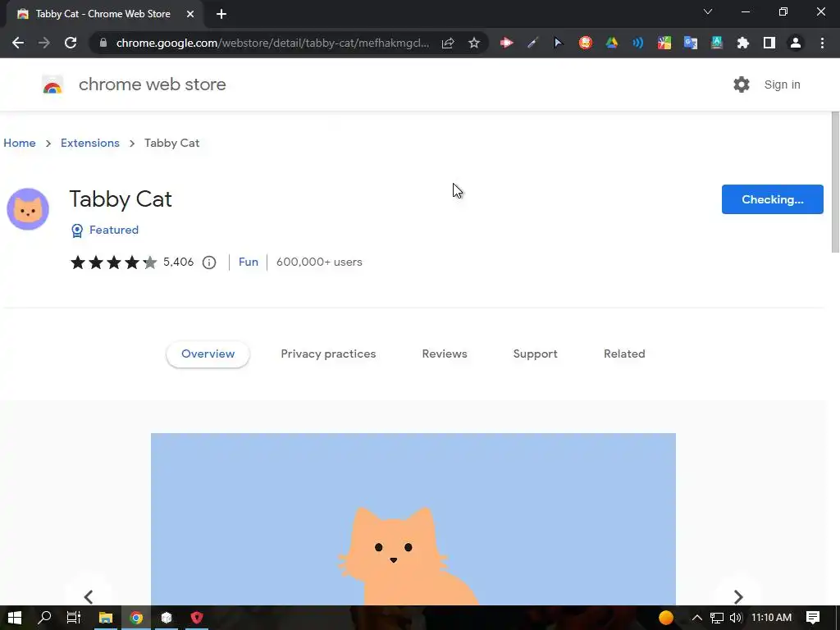Switch to the Reviews tab
The height and width of the screenshot is (630, 840).
pyautogui.click(x=445, y=354)
